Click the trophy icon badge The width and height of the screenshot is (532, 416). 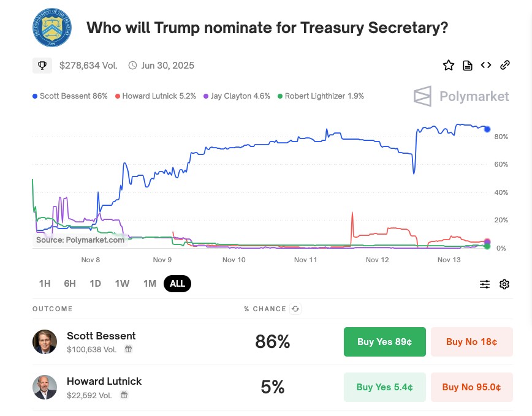tap(42, 65)
